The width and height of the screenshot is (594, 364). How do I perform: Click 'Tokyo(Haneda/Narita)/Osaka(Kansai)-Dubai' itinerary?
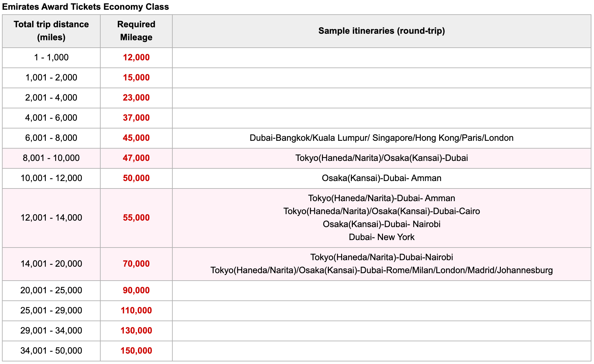pyautogui.click(x=382, y=158)
